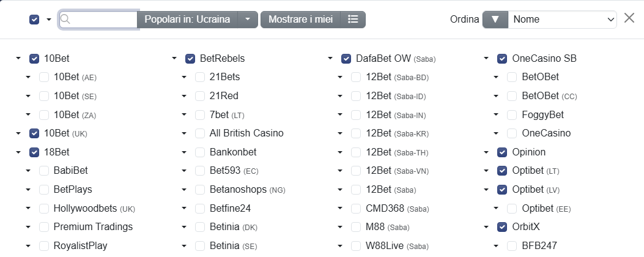
Task: Click the magnifier icon in search box
Action: click(65, 20)
